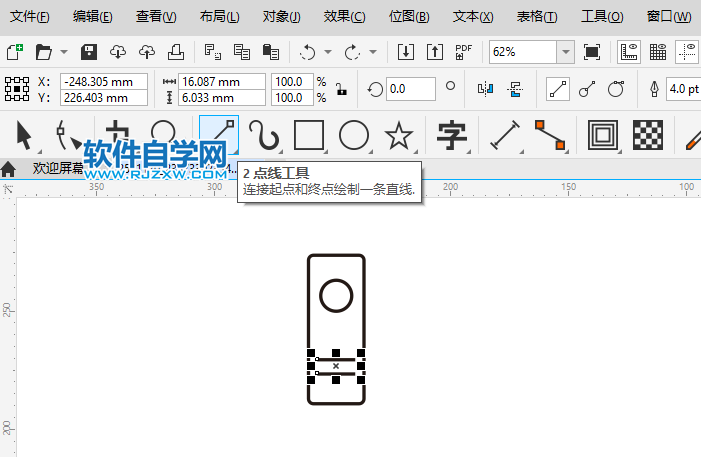Select the Text tool
Image resolution: width=701 pixels, height=457 pixels.
click(x=452, y=135)
